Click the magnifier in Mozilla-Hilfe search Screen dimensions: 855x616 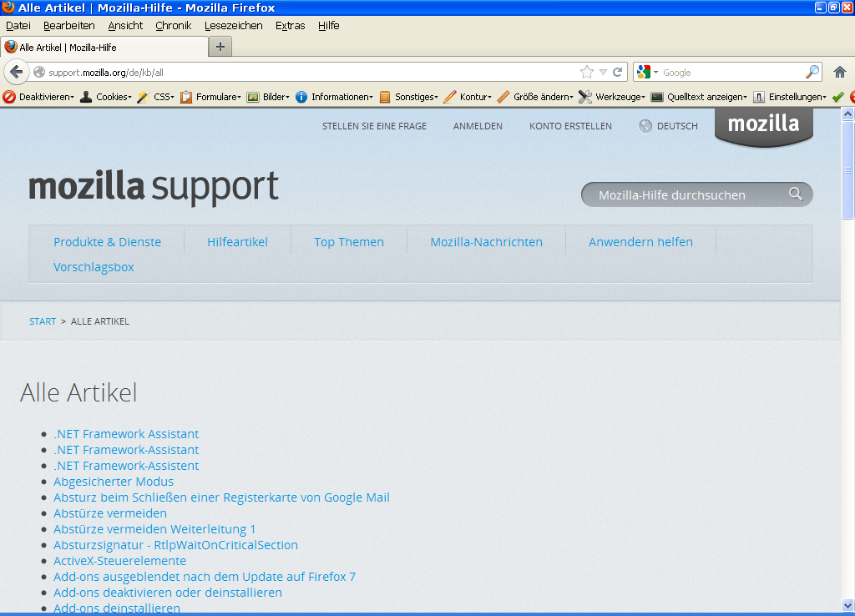coord(796,194)
